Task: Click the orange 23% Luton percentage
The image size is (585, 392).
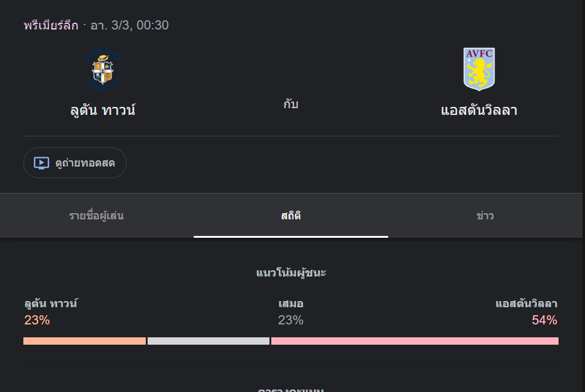Action: 37,320
